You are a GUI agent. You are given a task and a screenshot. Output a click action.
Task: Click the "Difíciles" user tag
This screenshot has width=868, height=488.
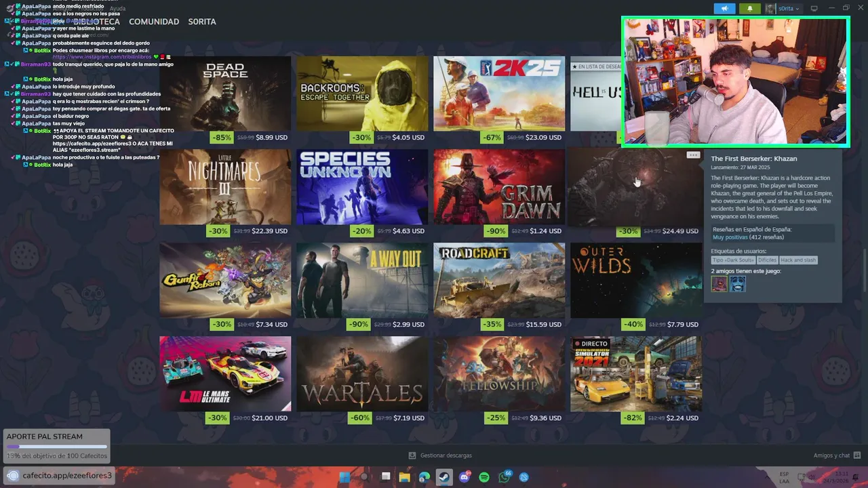767,260
